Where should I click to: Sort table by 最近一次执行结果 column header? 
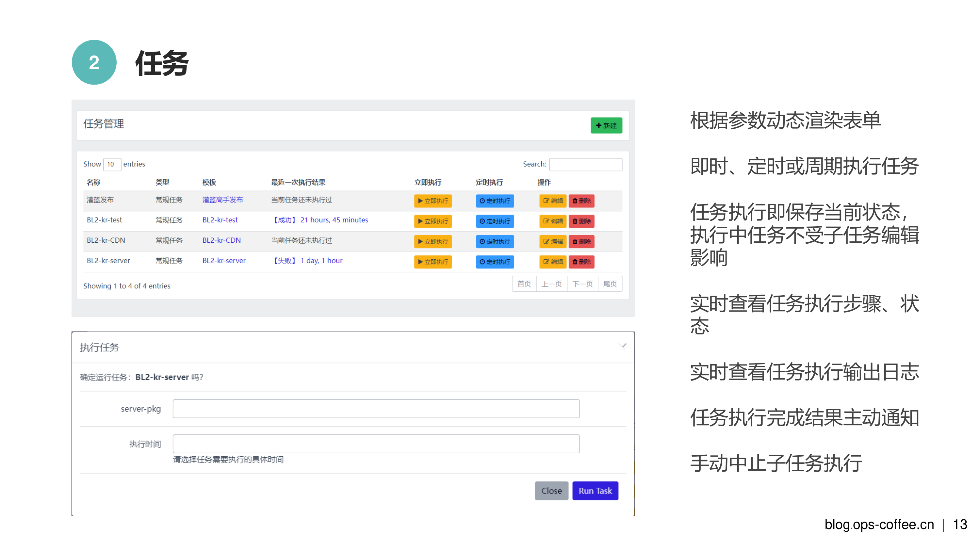point(298,182)
